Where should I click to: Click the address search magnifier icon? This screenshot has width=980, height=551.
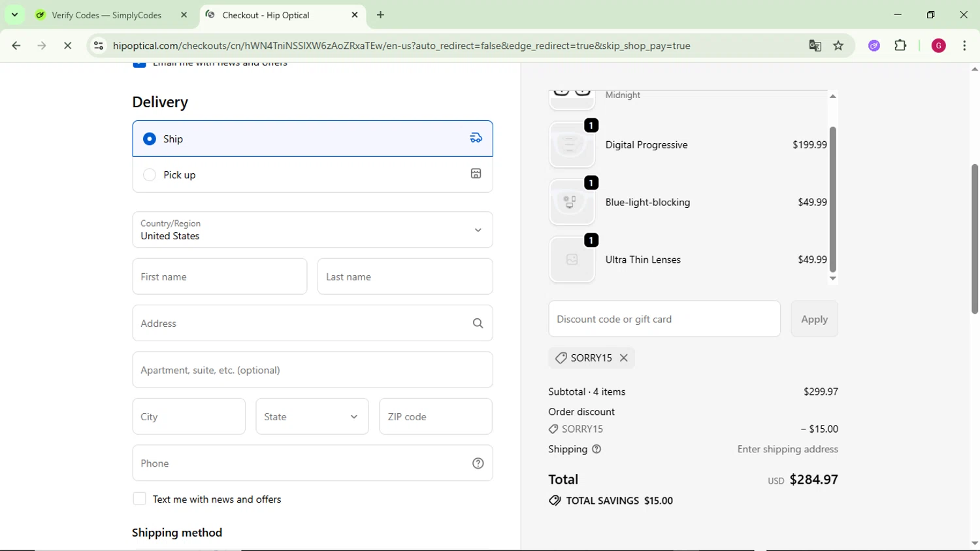tap(478, 324)
